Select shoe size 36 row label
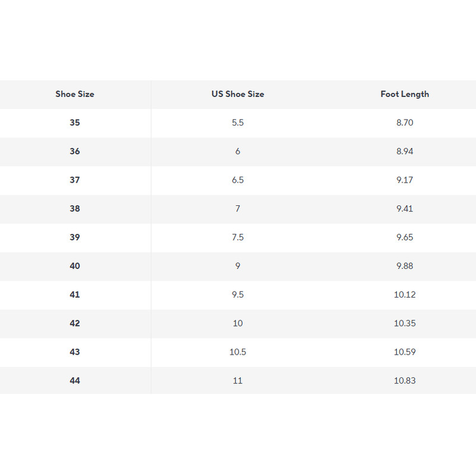The image size is (476, 476). coord(75,151)
